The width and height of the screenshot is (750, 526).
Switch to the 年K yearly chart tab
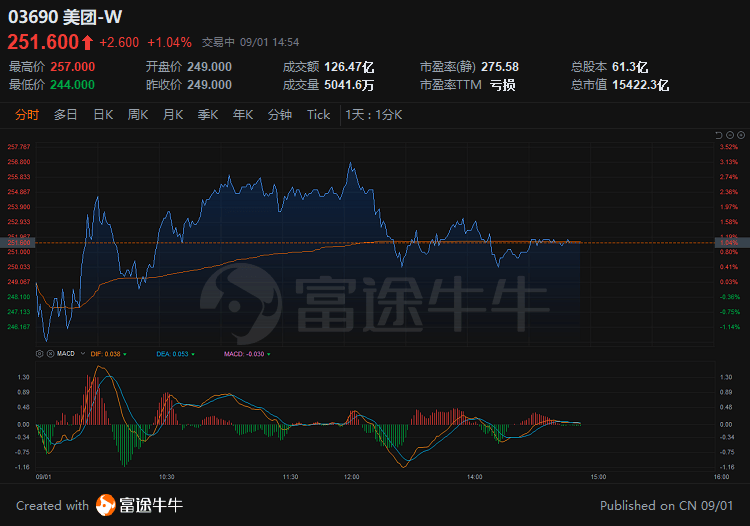pyautogui.click(x=243, y=115)
